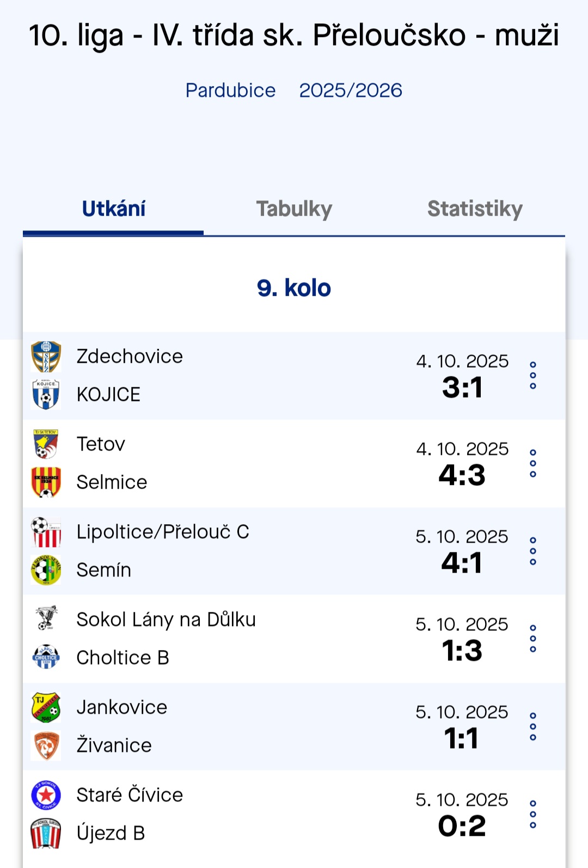Click the Jankovice green club badge
588x868 pixels.
click(x=46, y=707)
